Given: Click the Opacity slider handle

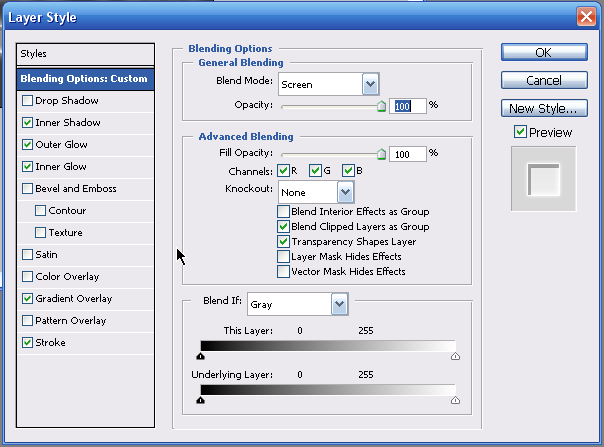Looking at the screenshot, I should pyautogui.click(x=380, y=102).
